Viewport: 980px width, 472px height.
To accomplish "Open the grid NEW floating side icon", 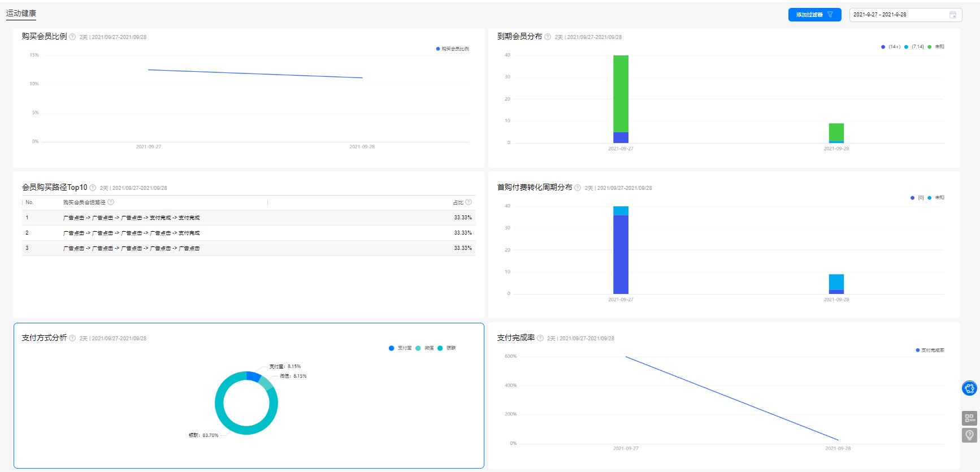I will pos(969,418).
